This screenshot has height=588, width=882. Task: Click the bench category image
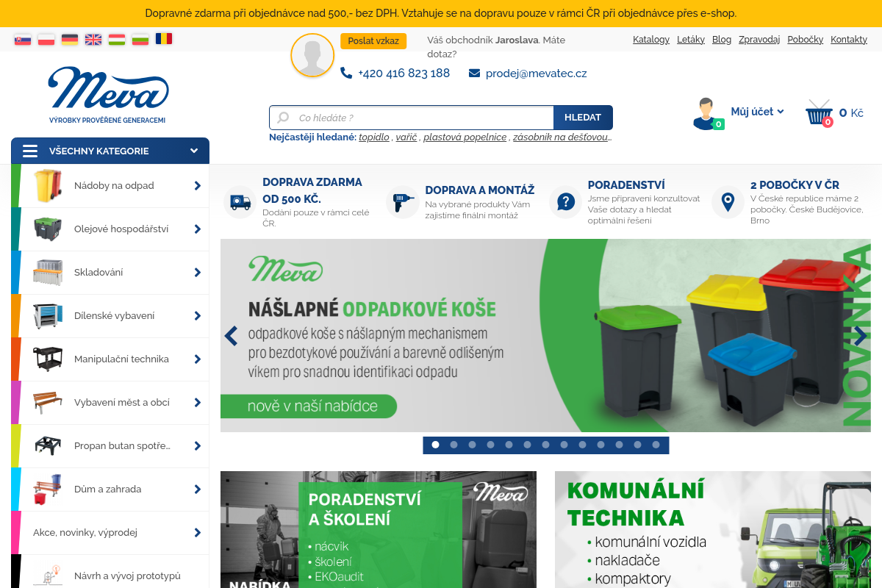coord(48,403)
